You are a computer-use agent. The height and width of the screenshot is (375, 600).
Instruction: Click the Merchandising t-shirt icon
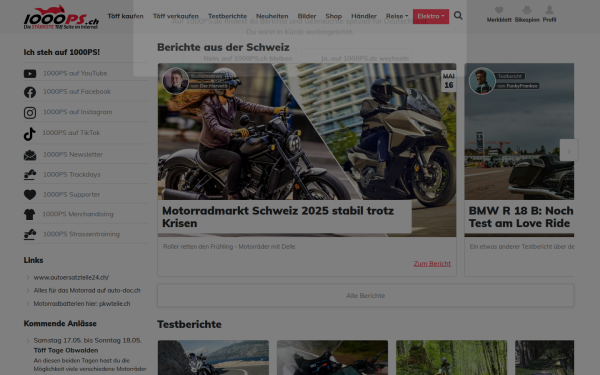(29, 214)
